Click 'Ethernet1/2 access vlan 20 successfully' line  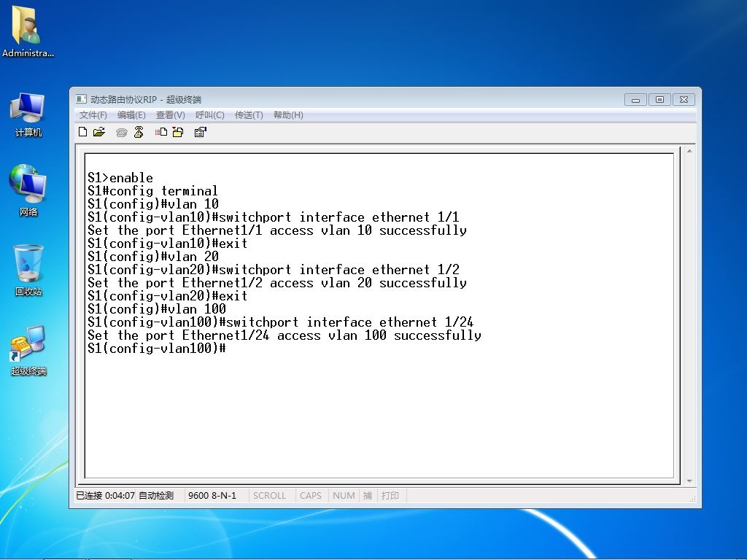tap(276, 283)
